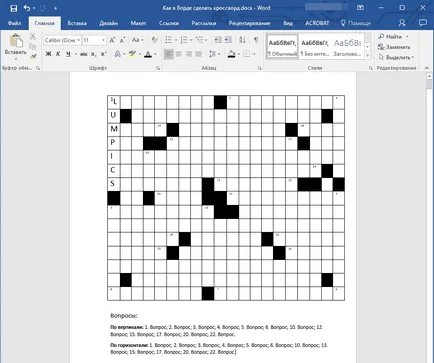Open the Выделить dropdown
The image size is (434, 363).
click(x=397, y=57)
